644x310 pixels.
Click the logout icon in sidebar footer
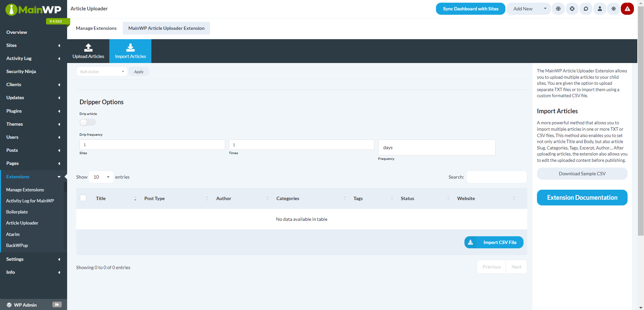[x=57, y=305]
